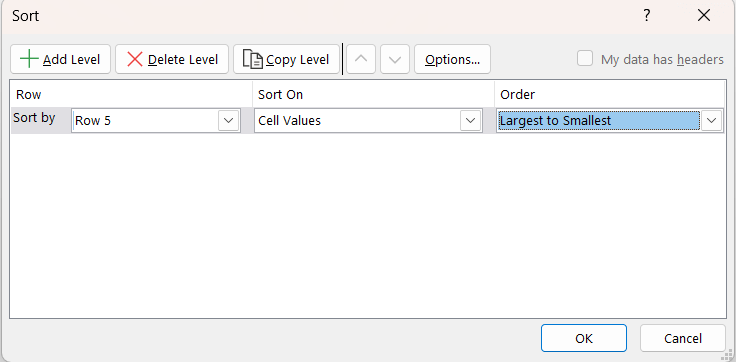Expand the Row 5 sort by dropdown
The height and width of the screenshot is (362, 736).
click(229, 121)
